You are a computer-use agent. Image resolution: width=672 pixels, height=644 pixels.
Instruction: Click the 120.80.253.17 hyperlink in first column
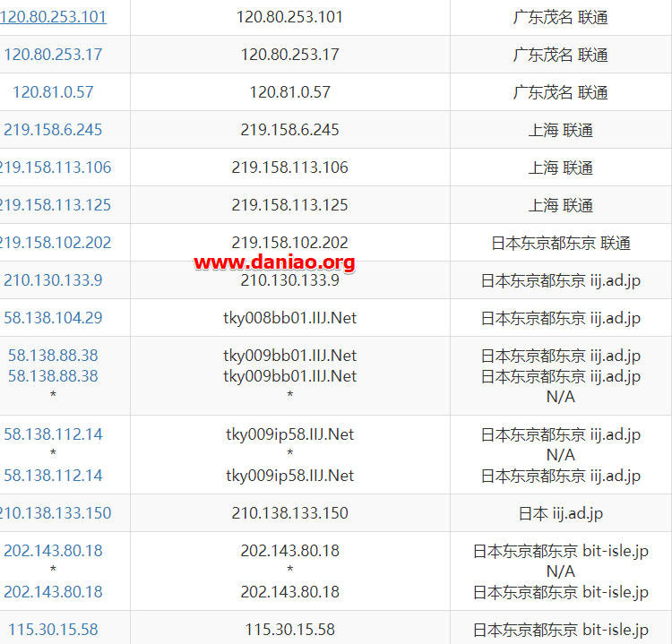(53, 55)
